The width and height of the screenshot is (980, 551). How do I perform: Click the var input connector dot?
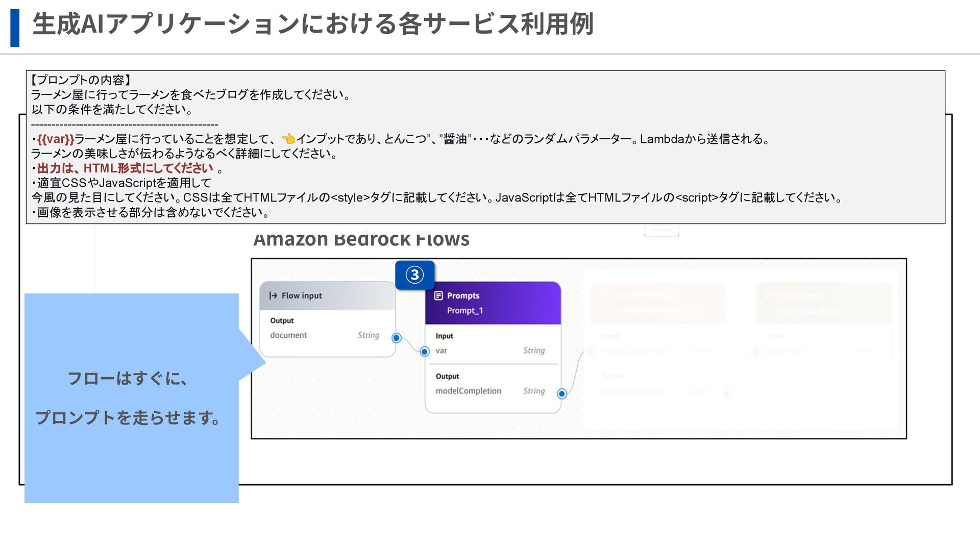pos(424,351)
